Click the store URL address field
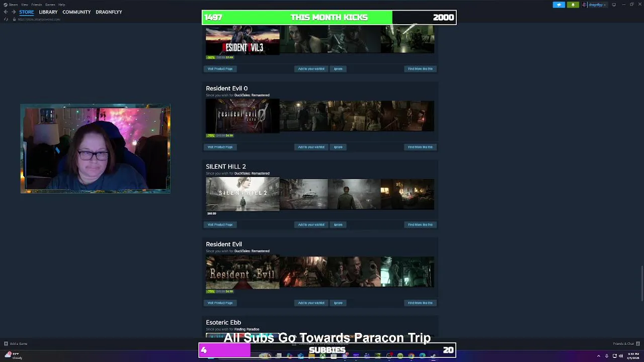Screen dimensions: 644x362 tap(39, 19)
